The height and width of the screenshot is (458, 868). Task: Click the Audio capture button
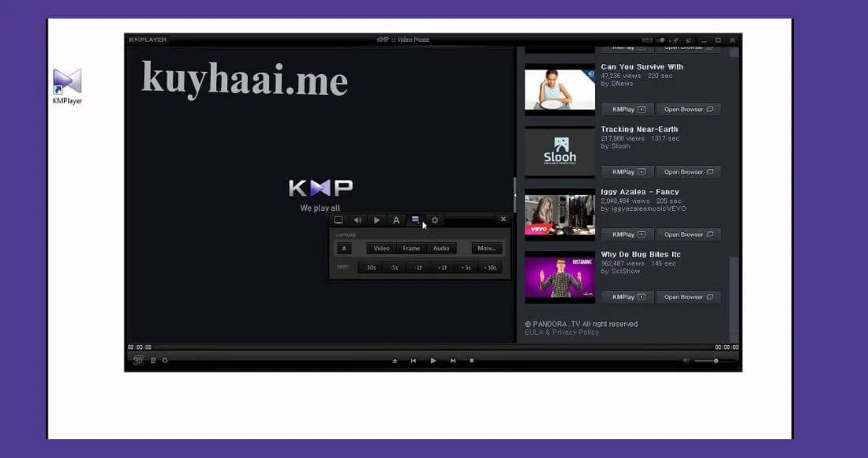point(441,248)
